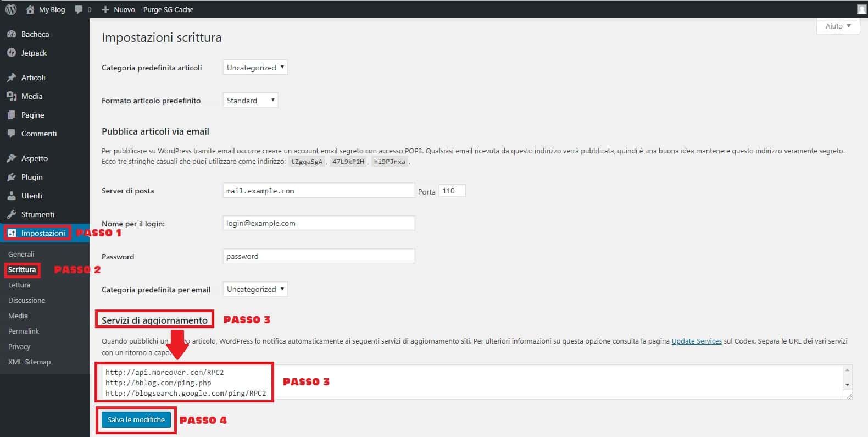Click Purge SG Cache in admin bar
This screenshot has width=868, height=437.
click(168, 9)
